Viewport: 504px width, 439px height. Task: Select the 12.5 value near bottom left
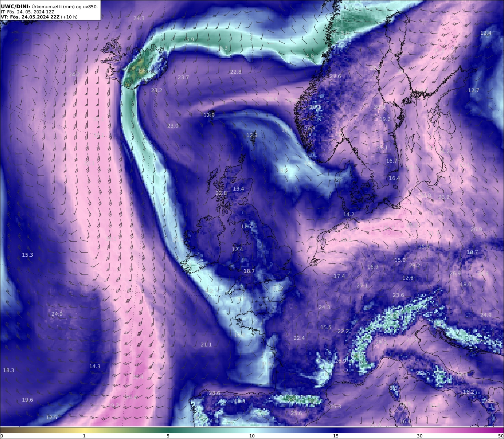click(52, 418)
